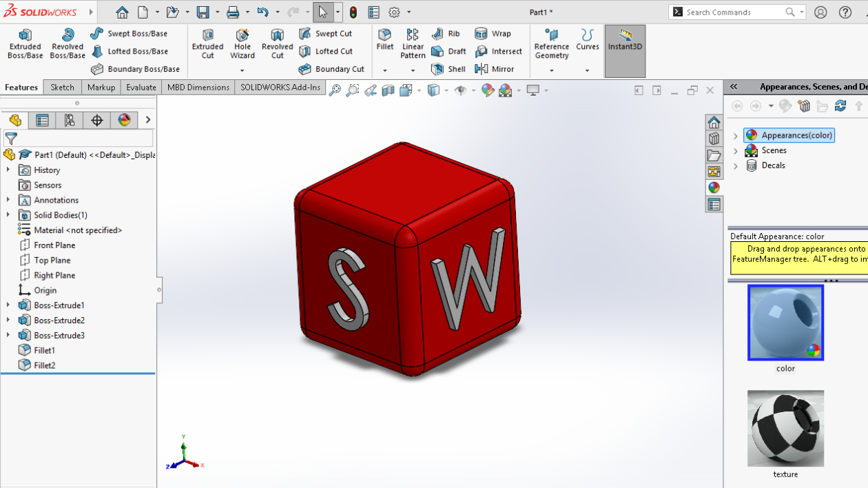Expand the Decals tree node

(x=736, y=165)
